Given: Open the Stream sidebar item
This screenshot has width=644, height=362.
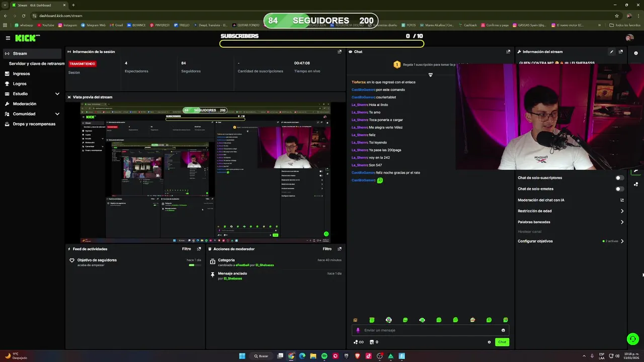Looking at the screenshot, I should 32,53.
